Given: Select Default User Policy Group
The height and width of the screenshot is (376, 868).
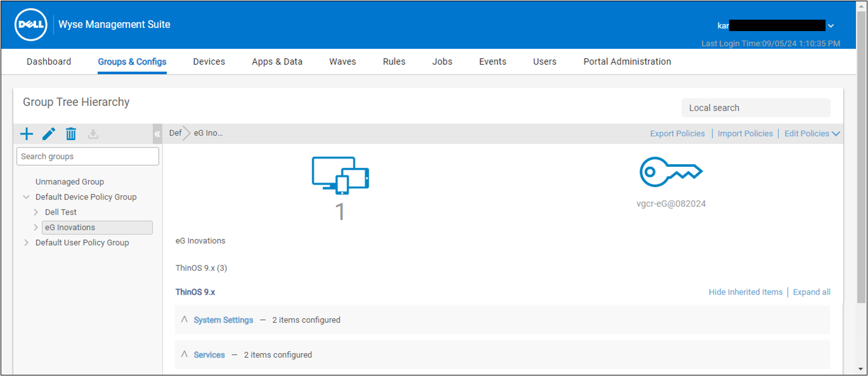Looking at the screenshot, I should pos(82,243).
